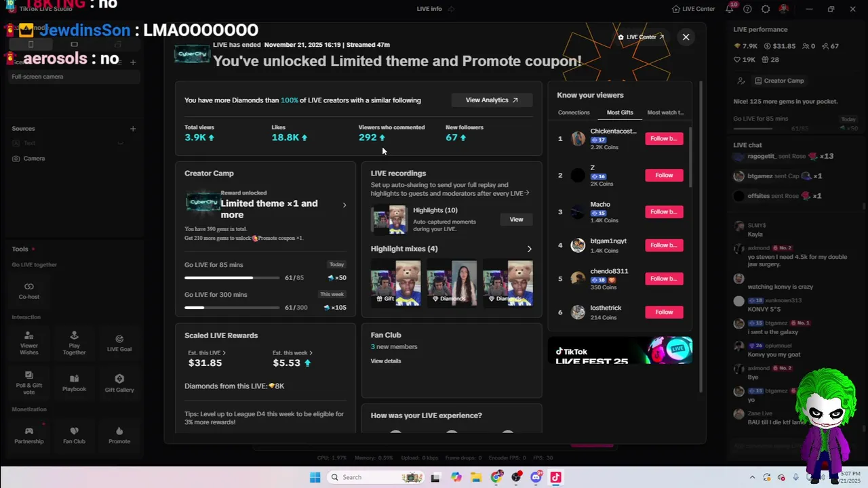
Task: Click the View button for Highlights
Action: pyautogui.click(x=516, y=220)
